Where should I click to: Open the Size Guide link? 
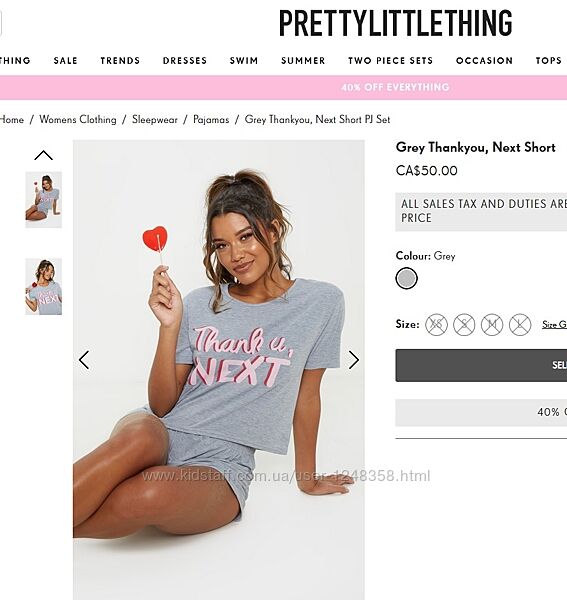(554, 324)
